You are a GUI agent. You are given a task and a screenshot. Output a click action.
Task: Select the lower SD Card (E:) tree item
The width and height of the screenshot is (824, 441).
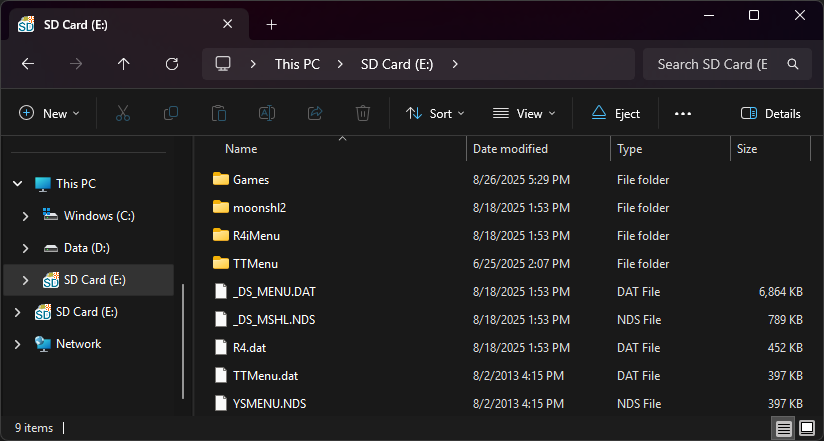click(x=87, y=312)
